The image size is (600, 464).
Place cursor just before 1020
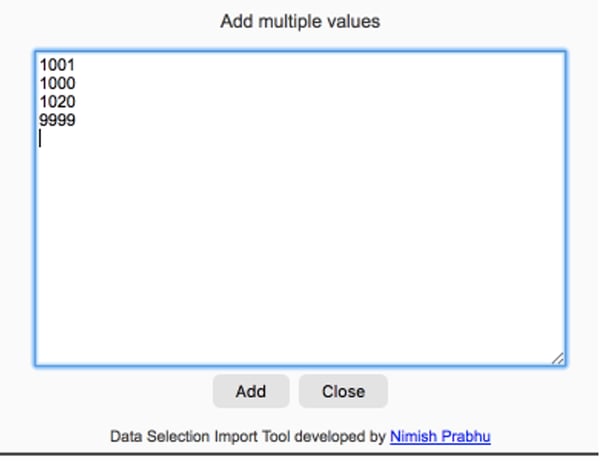(40, 102)
